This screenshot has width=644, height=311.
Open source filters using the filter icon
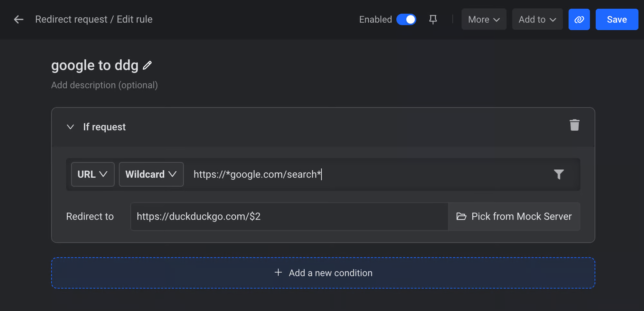point(559,174)
